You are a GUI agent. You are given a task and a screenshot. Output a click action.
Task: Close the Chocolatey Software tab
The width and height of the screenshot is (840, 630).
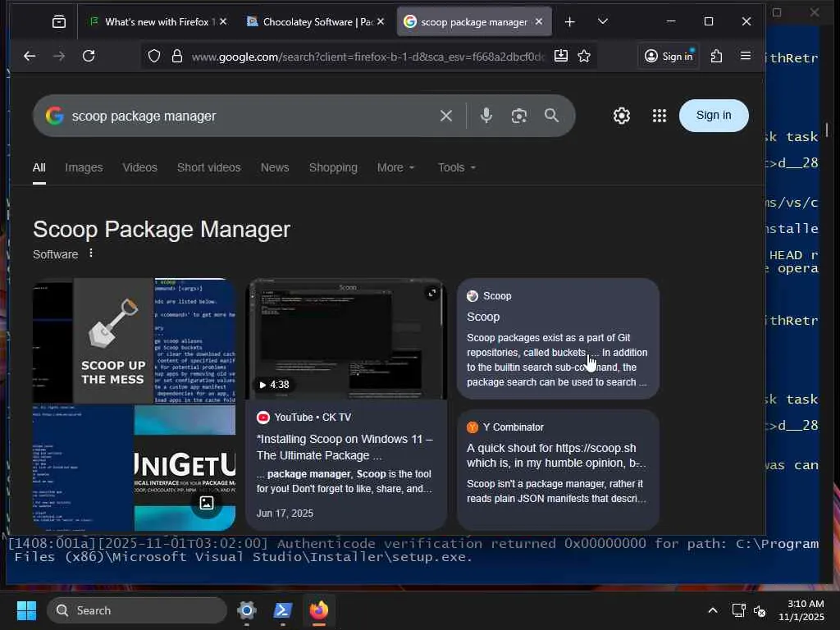(x=381, y=21)
